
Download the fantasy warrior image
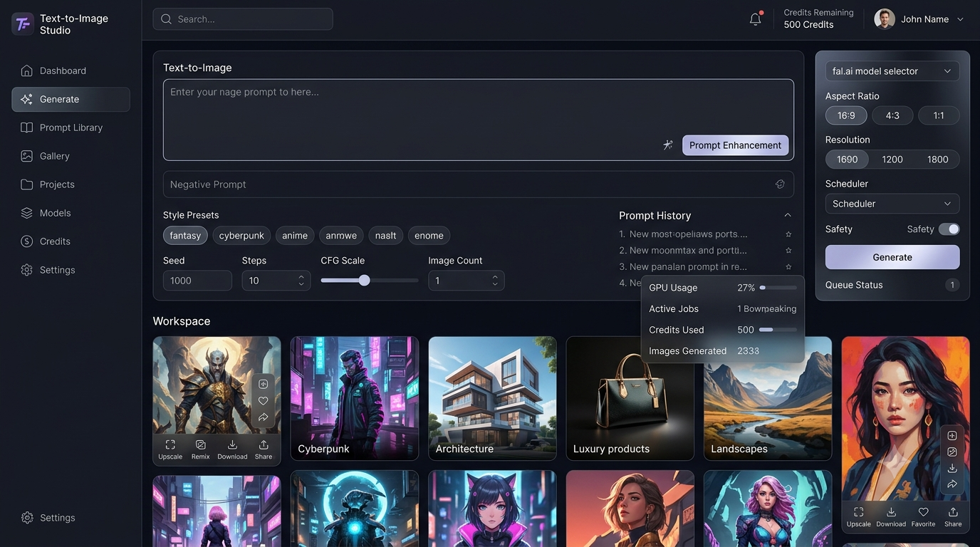232,449
